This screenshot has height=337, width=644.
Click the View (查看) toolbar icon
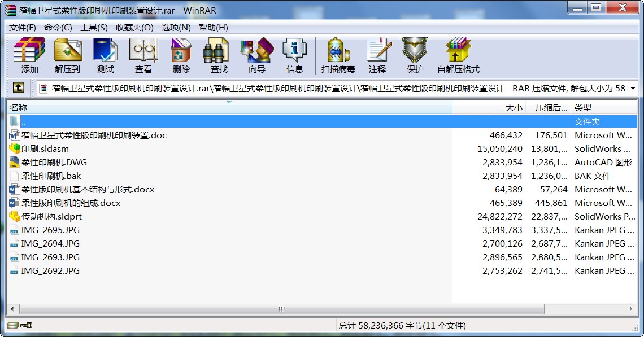[x=143, y=50]
